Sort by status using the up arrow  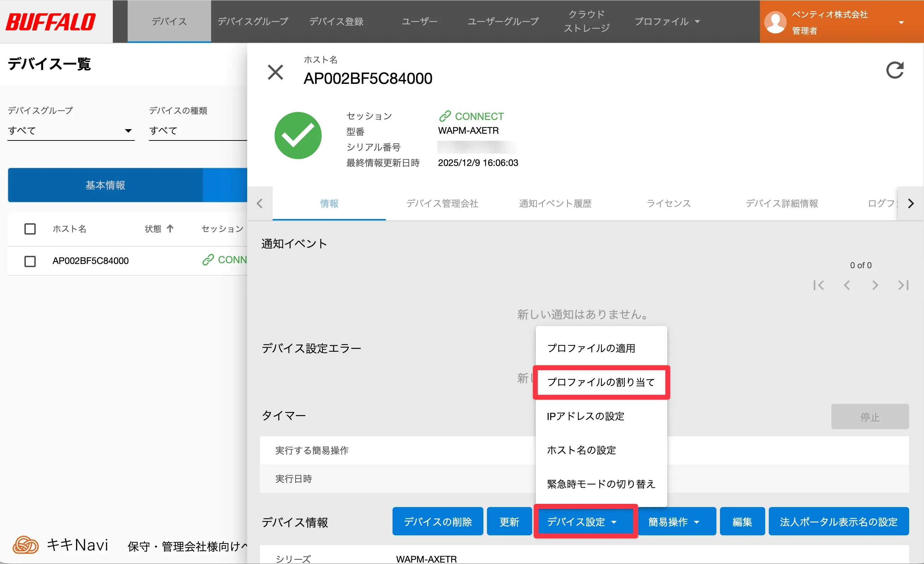(x=170, y=229)
